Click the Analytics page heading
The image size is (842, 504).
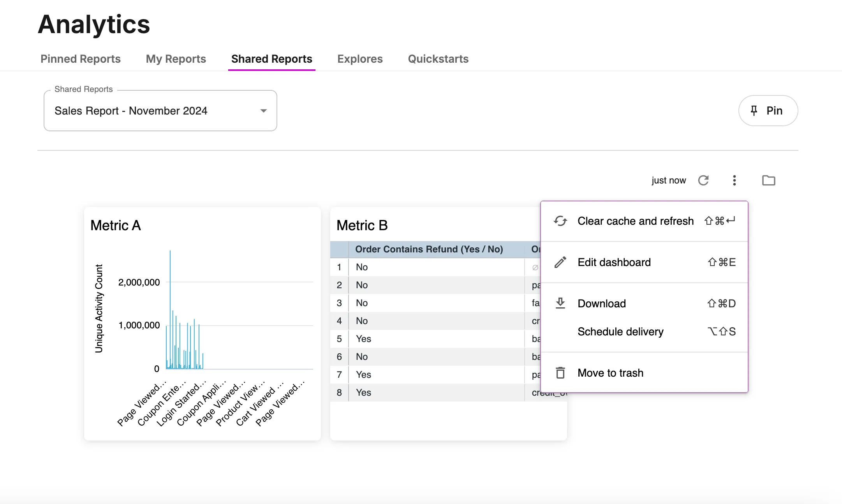(94, 24)
